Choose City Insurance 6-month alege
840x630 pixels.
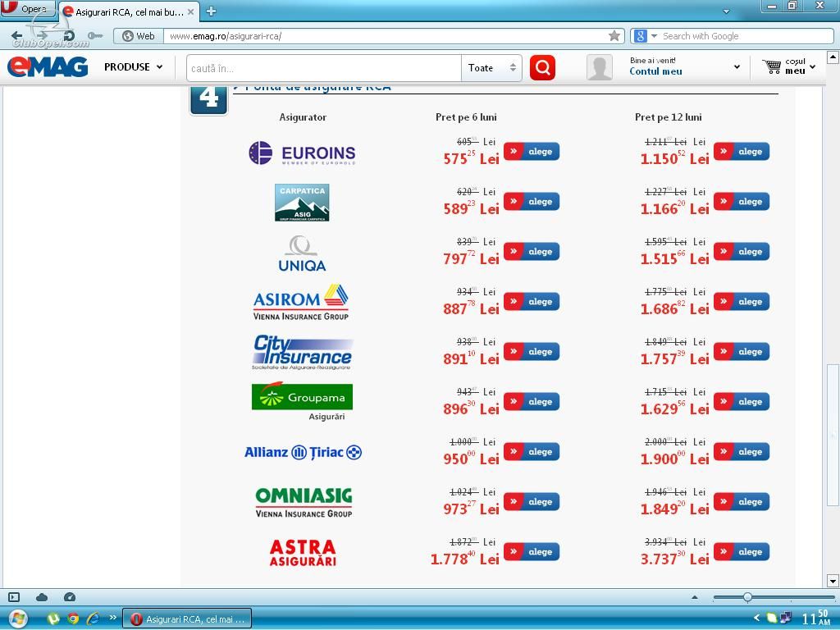point(532,351)
